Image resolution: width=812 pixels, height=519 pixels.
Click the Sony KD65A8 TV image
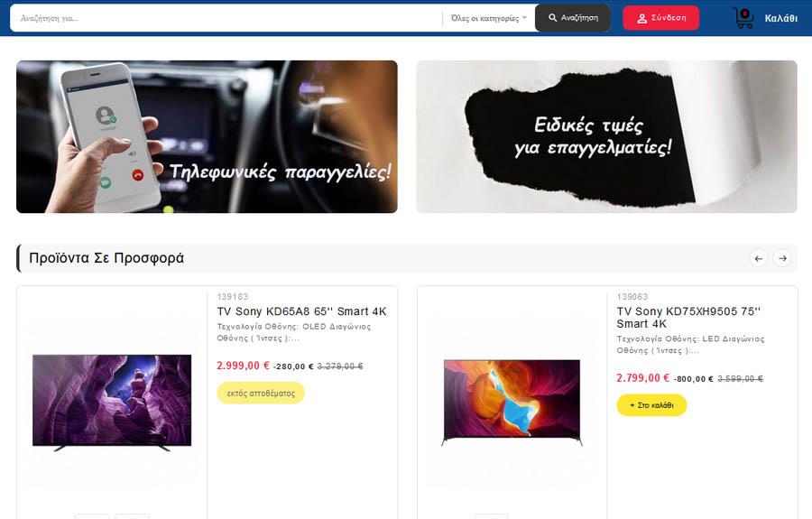[112, 403]
